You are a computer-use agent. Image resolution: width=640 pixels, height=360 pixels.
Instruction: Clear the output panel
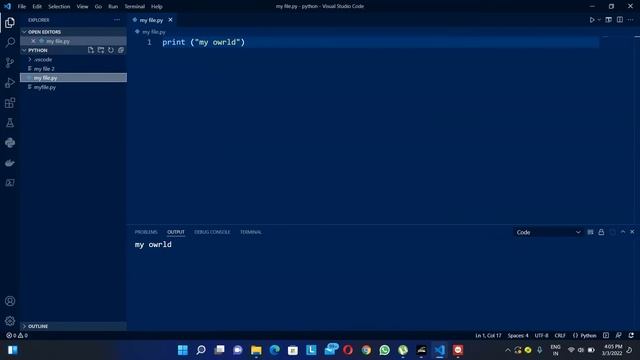(x=590, y=232)
